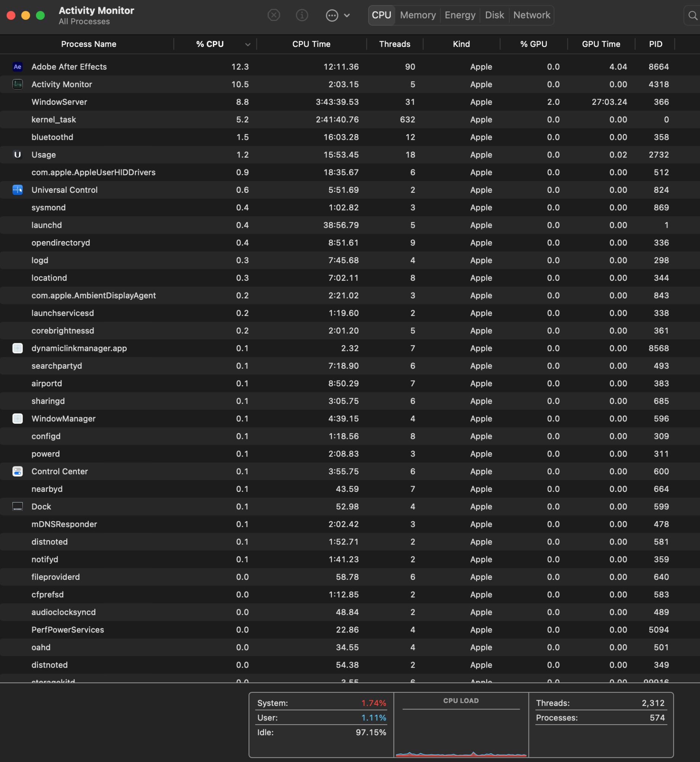Select the kernel_task process row
Screen dimensions: 700x762
point(350,120)
